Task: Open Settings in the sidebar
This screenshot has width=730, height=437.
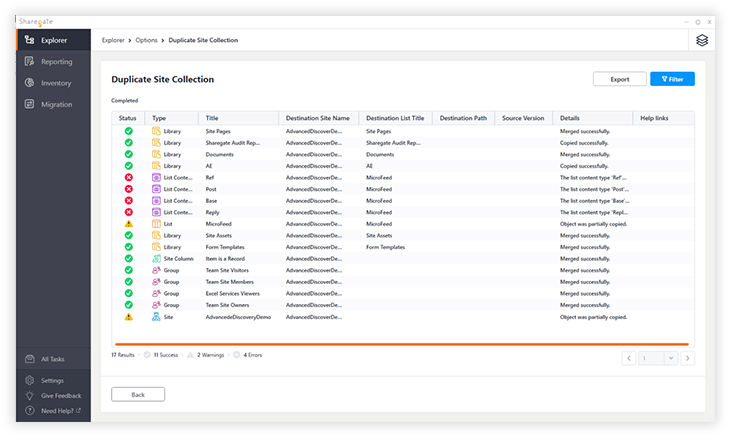Action: pyautogui.click(x=52, y=380)
